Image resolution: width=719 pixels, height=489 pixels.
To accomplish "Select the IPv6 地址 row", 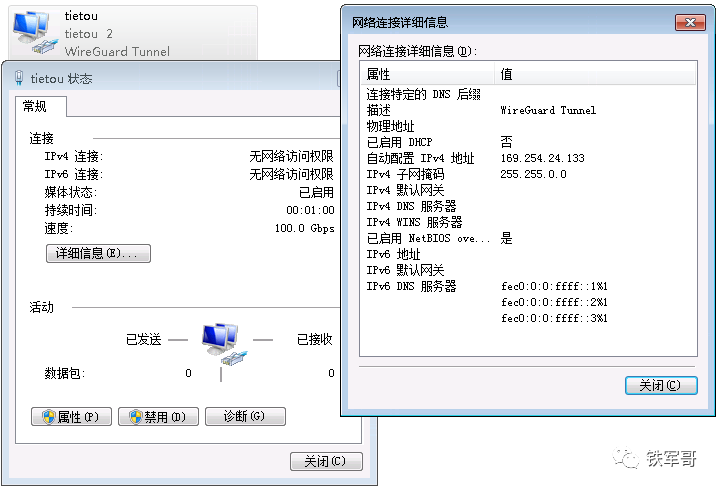I will pos(528,254).
